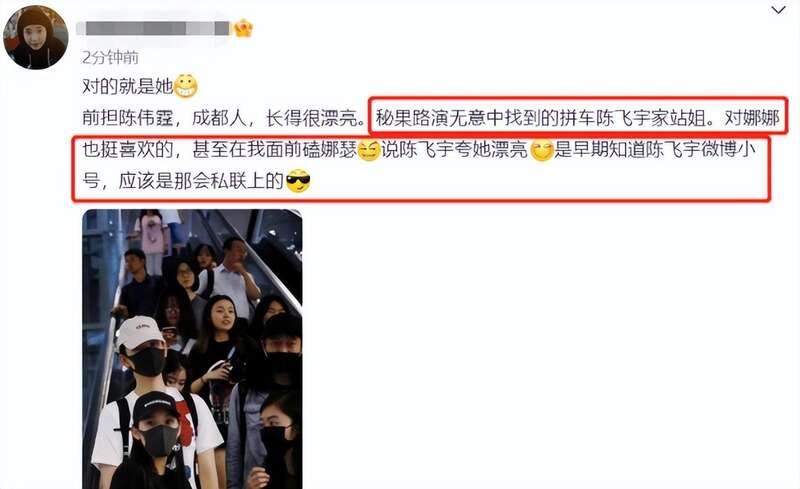
Task: Open the attached escalator crowd photo
Action: (x=192, y=349)
